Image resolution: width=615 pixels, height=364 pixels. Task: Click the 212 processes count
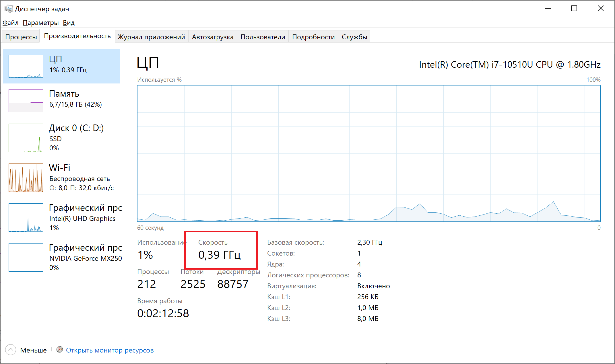[147, 284]
